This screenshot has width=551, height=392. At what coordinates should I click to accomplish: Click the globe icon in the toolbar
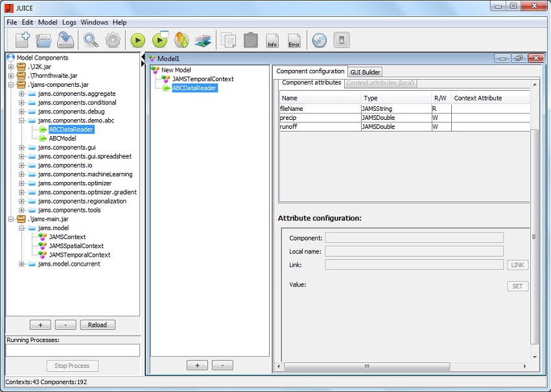pyautogui.click(x=319, y=40)
